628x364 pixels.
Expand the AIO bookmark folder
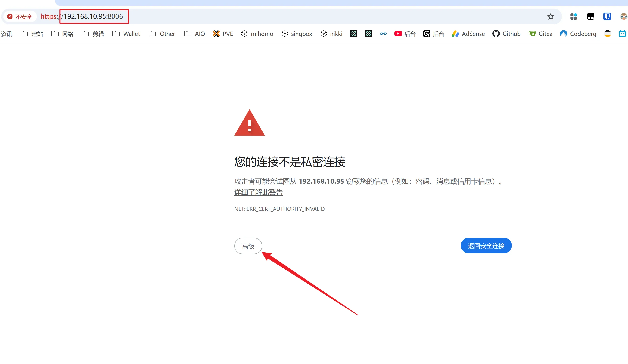click(x=194, y=34)
